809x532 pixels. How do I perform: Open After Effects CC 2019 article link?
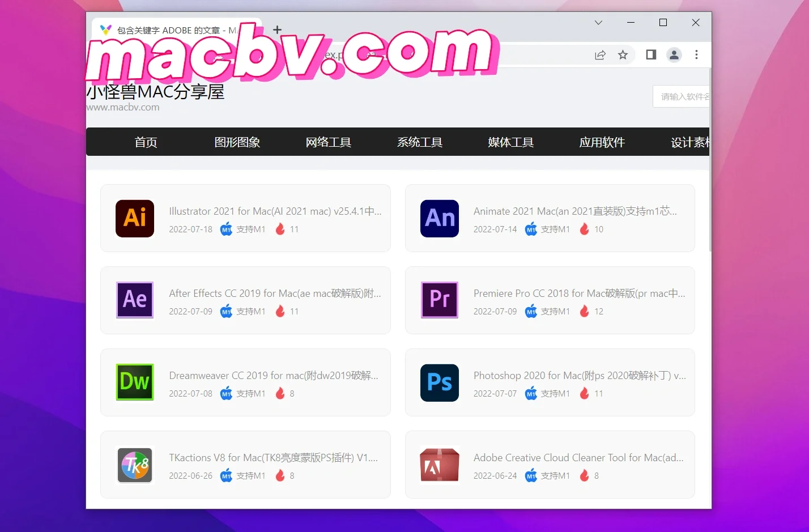coord(275,293)
